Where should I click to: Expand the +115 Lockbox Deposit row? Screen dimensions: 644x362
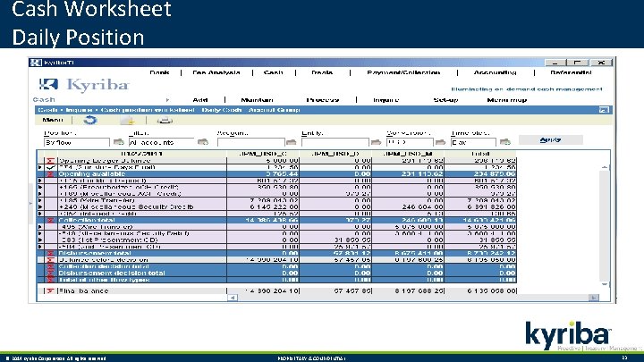coord(40,181)
